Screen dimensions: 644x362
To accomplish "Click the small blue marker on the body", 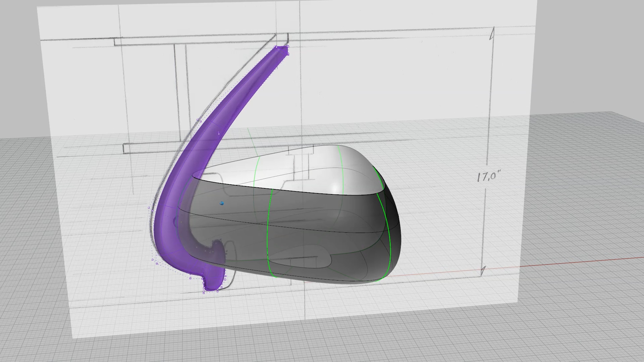I will pyautogui.click(x=221, y=203).
